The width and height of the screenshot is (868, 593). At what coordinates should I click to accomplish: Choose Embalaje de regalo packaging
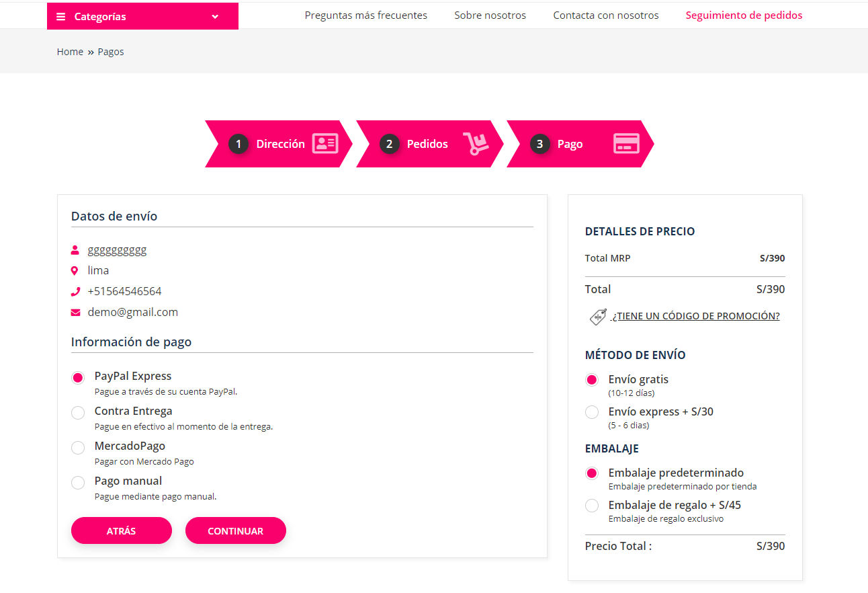(x=592, y=506)
